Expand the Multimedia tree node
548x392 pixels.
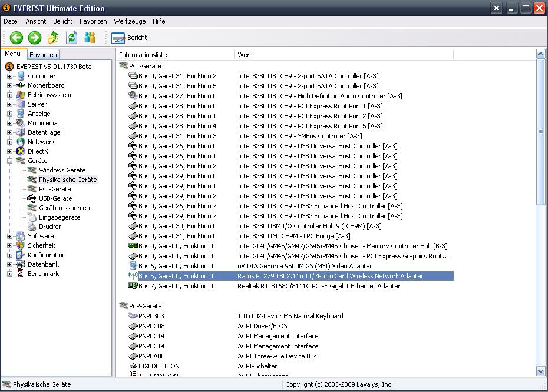click(10, 123)
